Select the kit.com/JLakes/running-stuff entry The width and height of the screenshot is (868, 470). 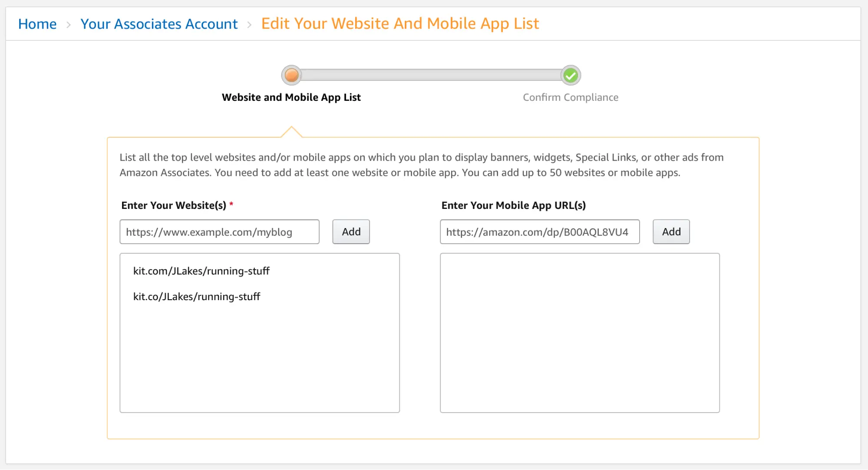201,271
